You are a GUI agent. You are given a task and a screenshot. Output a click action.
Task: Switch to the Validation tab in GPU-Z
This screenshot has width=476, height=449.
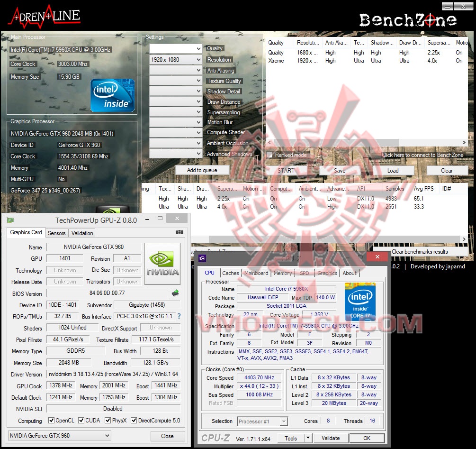82,233
